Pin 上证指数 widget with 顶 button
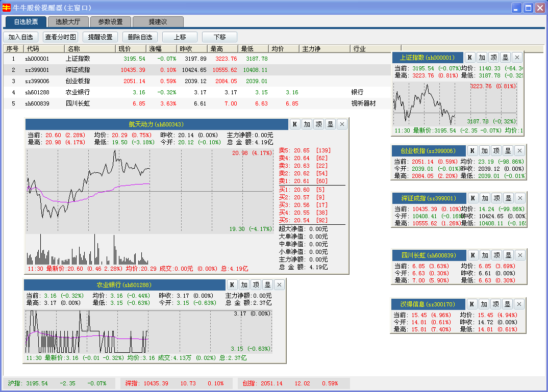This screenshot has height=392, width=548. (x=493, y=58)
